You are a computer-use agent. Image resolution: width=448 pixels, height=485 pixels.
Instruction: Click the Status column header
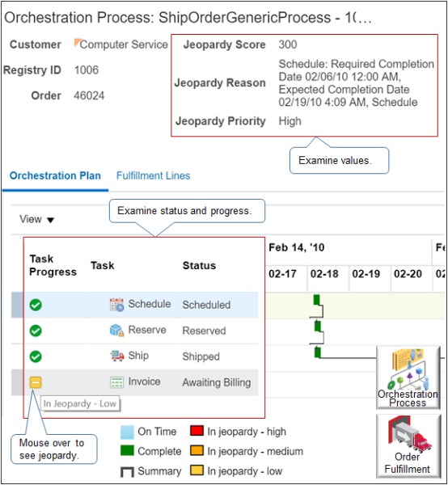[199, 265]
